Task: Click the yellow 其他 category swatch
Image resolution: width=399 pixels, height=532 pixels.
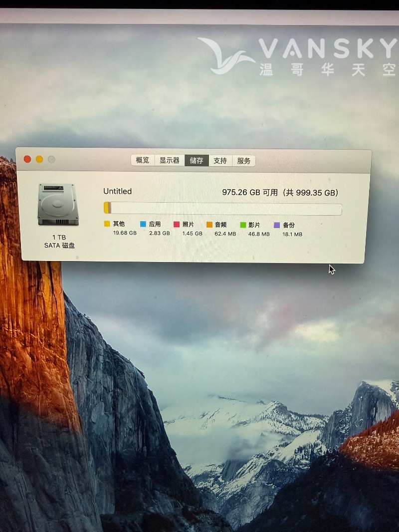Action: point(107,224)
